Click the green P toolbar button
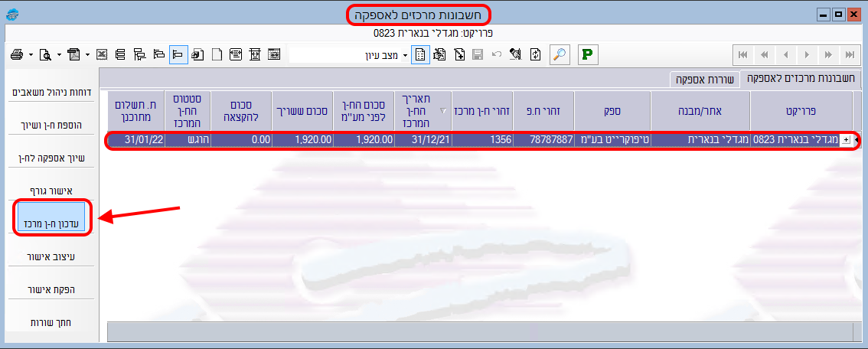The width and height of the screenshot is (868, 349). tap(588, 54)
